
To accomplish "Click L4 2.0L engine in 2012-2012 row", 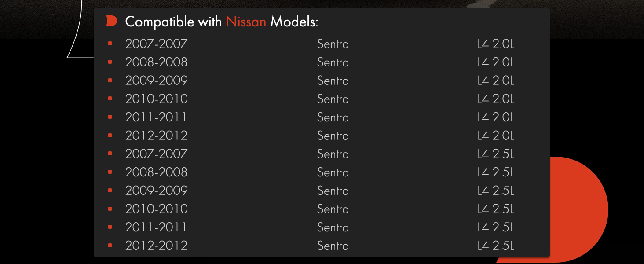I will pos(496,136).
